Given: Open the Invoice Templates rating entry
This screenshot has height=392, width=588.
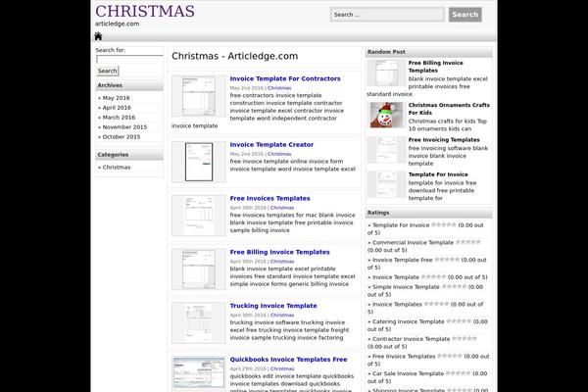Looking at the screenshot, I should [x=397, y=305].
